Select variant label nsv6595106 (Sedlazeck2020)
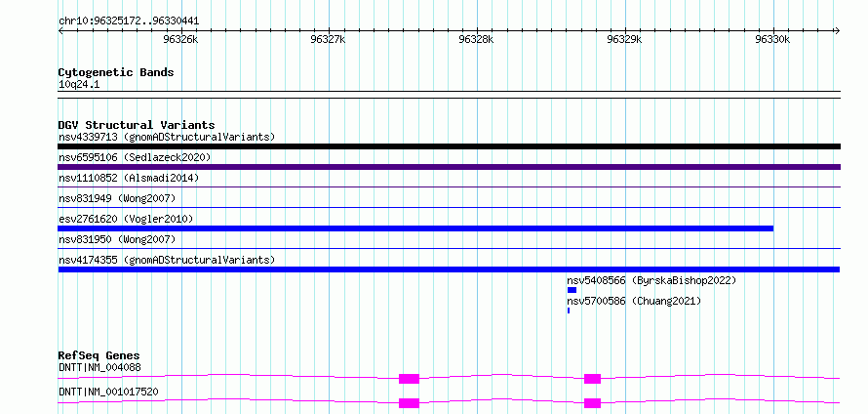868x414 pixels. point(135,157)
